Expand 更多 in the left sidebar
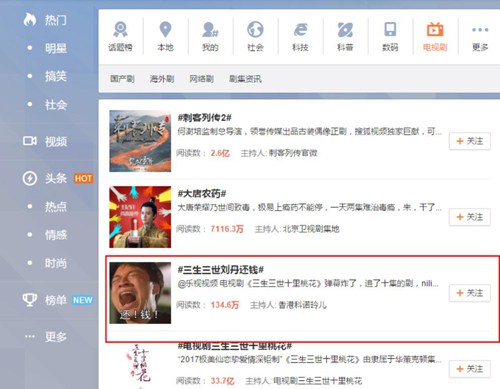The width and height of the screenshot is (500, 389). 46,337
